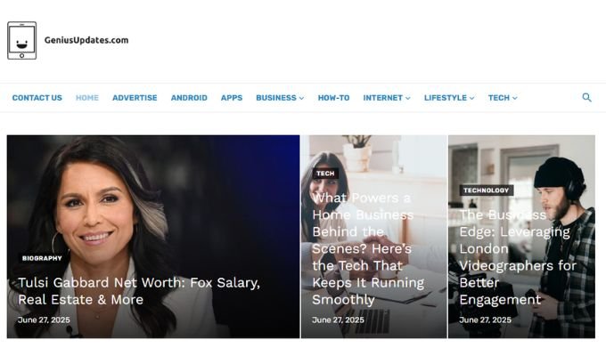
Task: Expand the Lifestyle dropdown arrow
Action: (x=472, y=98)
